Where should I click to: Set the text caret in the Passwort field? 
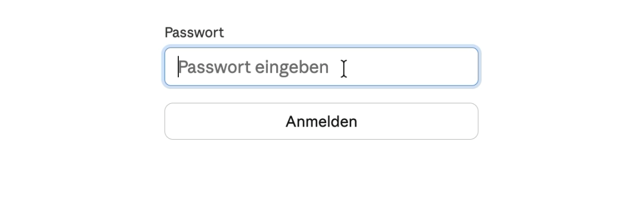(321, 67)
